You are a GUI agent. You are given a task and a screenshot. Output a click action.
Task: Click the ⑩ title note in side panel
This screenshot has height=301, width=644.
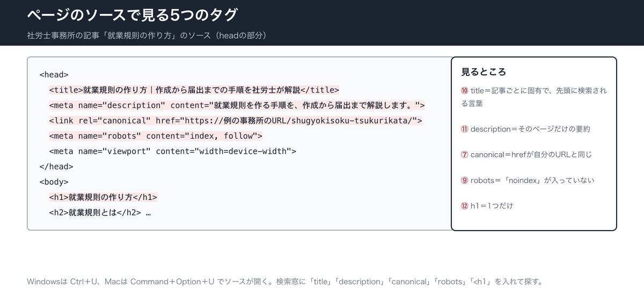pyautogui.click(x=534, y=97)
